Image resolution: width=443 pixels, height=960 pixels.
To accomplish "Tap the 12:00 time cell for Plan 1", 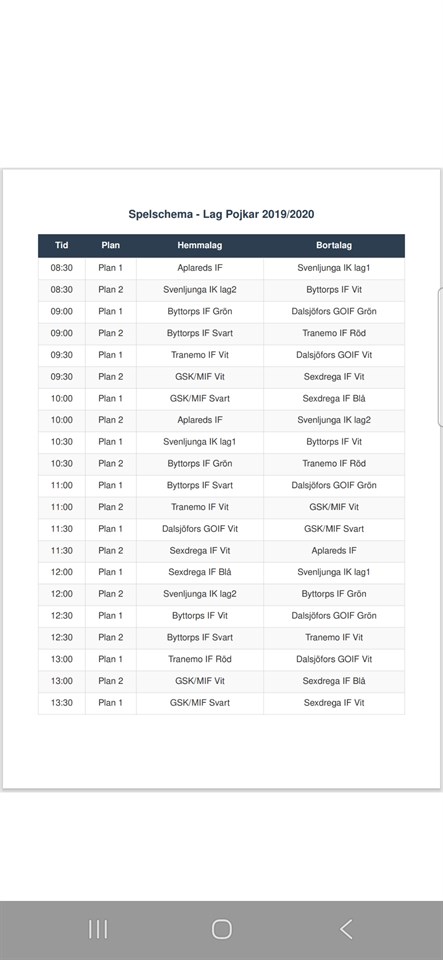I will 62,572.
